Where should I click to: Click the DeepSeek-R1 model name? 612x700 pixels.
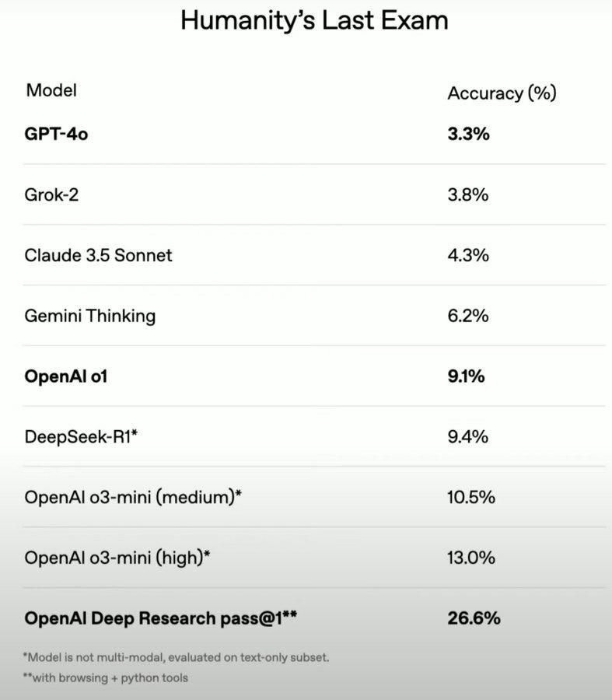(82, 436)
